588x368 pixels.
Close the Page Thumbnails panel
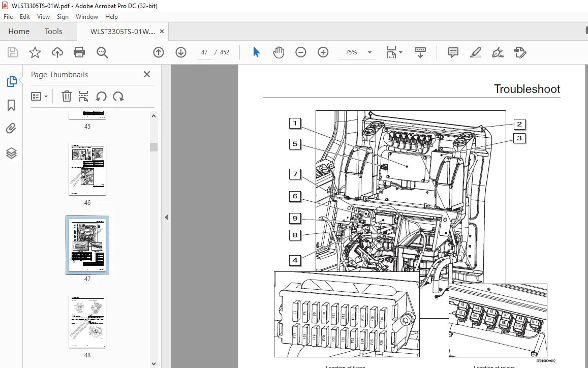147,74
